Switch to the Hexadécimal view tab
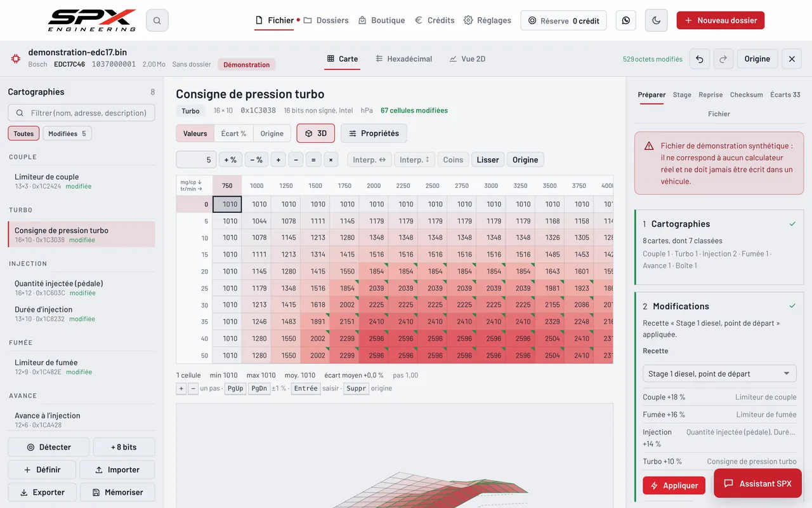 [403, 59]
